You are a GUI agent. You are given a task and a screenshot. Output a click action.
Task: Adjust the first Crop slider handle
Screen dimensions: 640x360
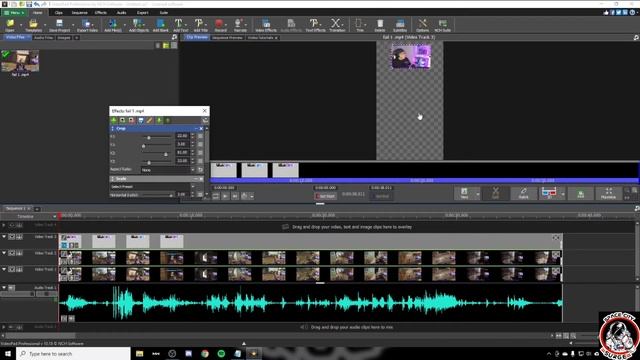coord(149,138)
